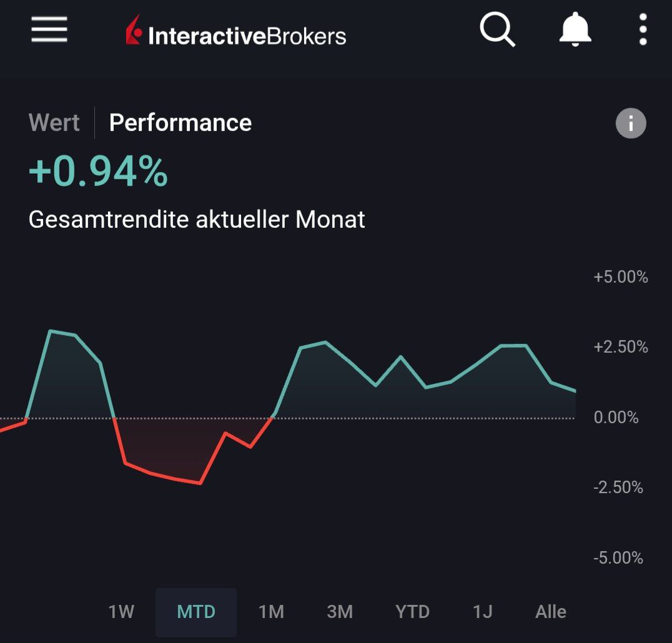Select the 1W time range

coord(121,612)
